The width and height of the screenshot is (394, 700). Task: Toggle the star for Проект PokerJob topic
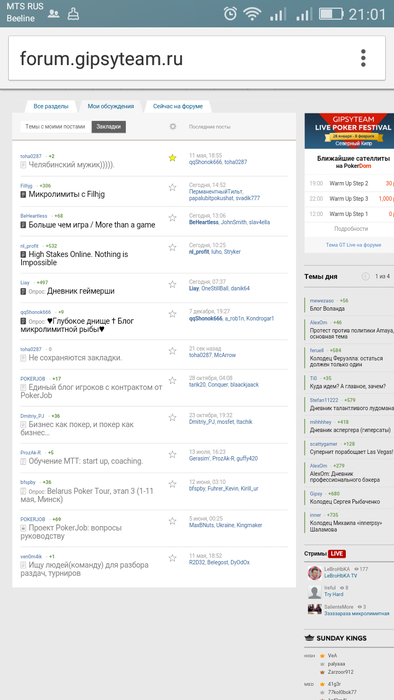(172, 521)
